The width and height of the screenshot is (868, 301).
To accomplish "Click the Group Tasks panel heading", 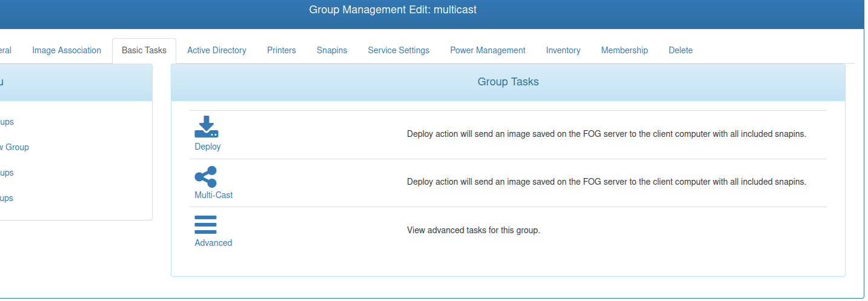I will tap(508, 82).
